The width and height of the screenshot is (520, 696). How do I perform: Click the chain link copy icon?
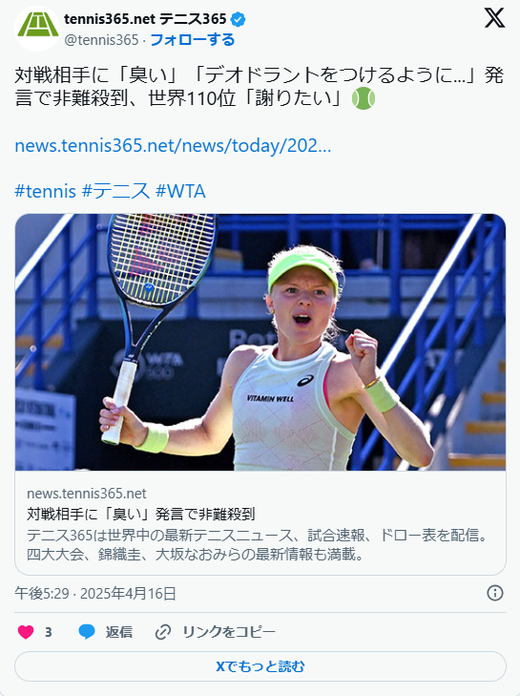pos(163,632)
